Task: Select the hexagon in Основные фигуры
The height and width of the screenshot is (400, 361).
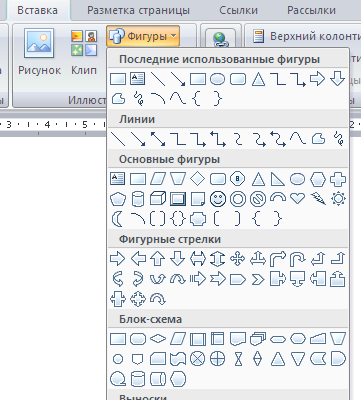Action: tap(318, 179)
